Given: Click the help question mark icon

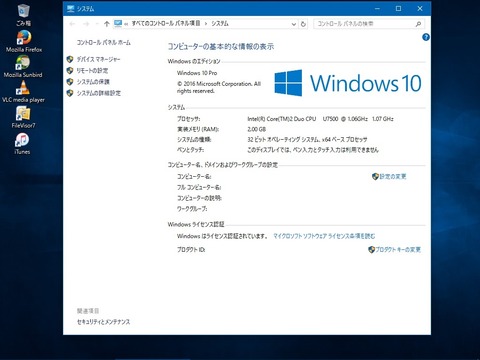Looking at the screenshot, I should pyautogui.click(x=426, y=37).
